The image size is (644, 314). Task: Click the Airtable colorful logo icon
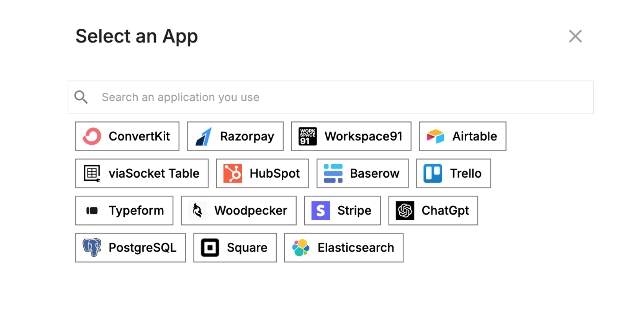point(436,136)
